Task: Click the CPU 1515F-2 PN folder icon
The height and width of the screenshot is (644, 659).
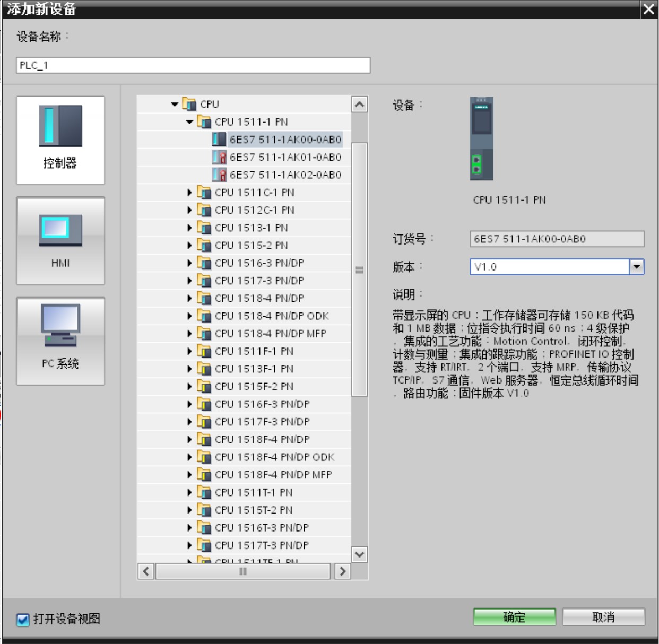Action: [204, 386]
